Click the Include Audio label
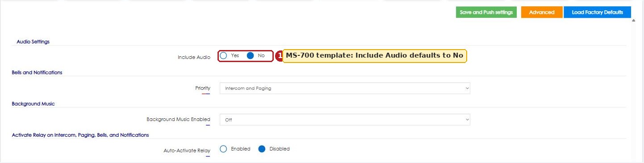The width and height of the screenshot is (644, 163). (x=194, y=57)
